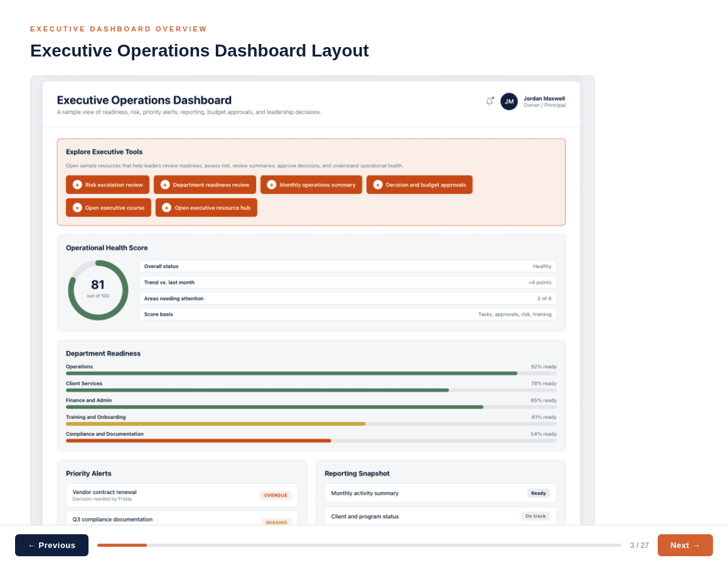Click the Client Services readiness bar

click(x=311, y=390)
